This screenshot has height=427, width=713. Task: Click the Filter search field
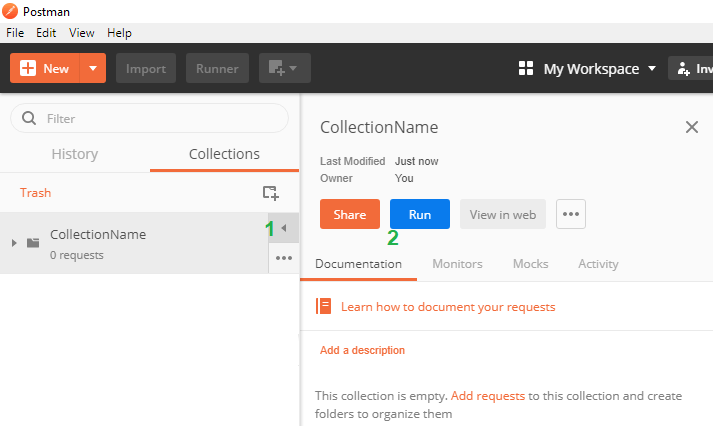coord(150,118)
